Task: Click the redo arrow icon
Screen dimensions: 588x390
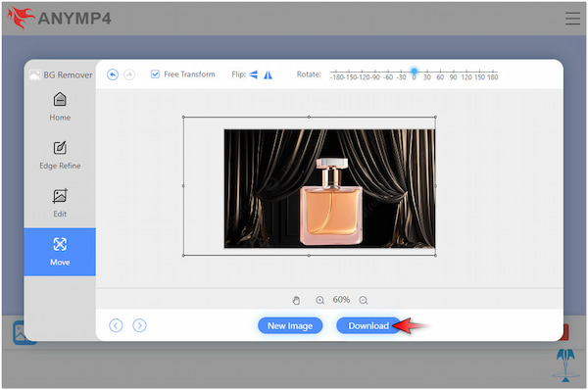Action: pyautogui.click(x=129, y=74)
